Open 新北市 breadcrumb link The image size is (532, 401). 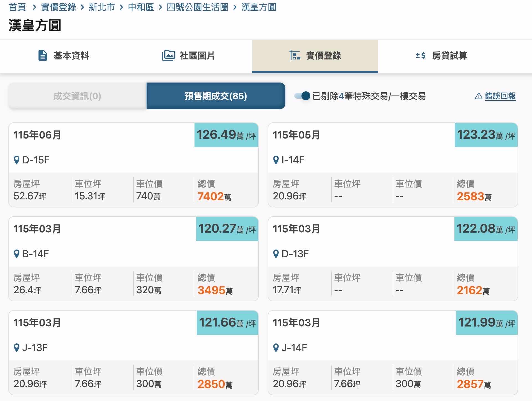[102, 7]
